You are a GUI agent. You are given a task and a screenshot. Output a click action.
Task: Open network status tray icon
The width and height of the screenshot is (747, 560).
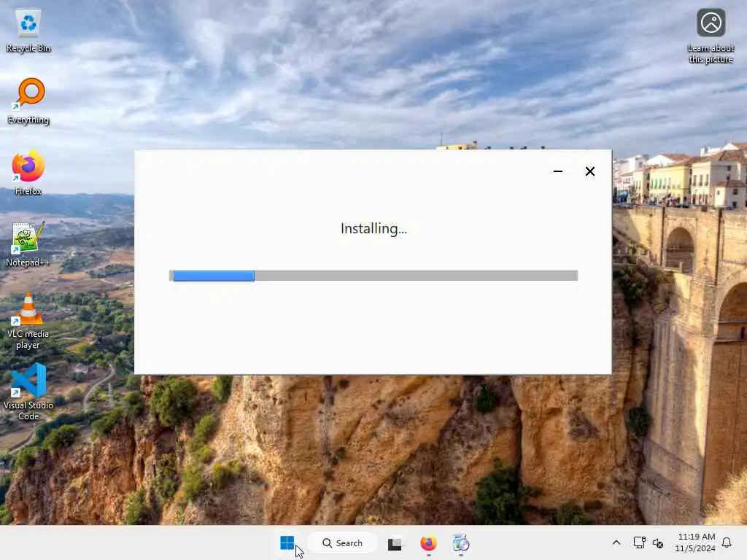tap(639, 542)
